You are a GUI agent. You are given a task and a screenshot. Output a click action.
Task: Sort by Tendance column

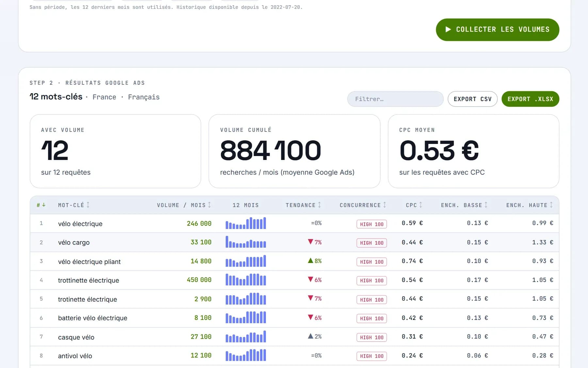pos(303,205)
